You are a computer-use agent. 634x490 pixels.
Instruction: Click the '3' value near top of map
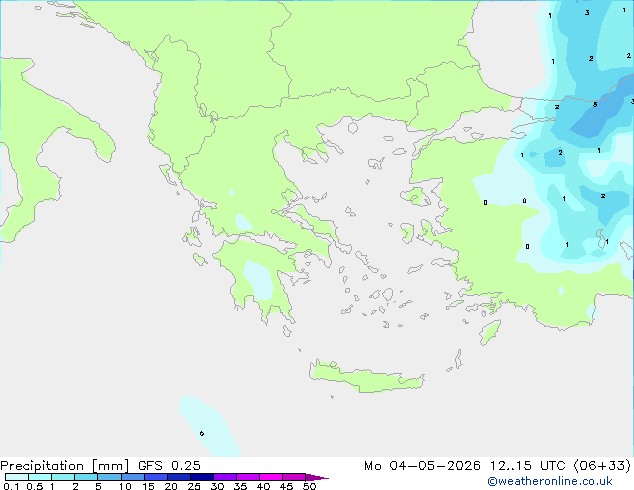(587, 13)
